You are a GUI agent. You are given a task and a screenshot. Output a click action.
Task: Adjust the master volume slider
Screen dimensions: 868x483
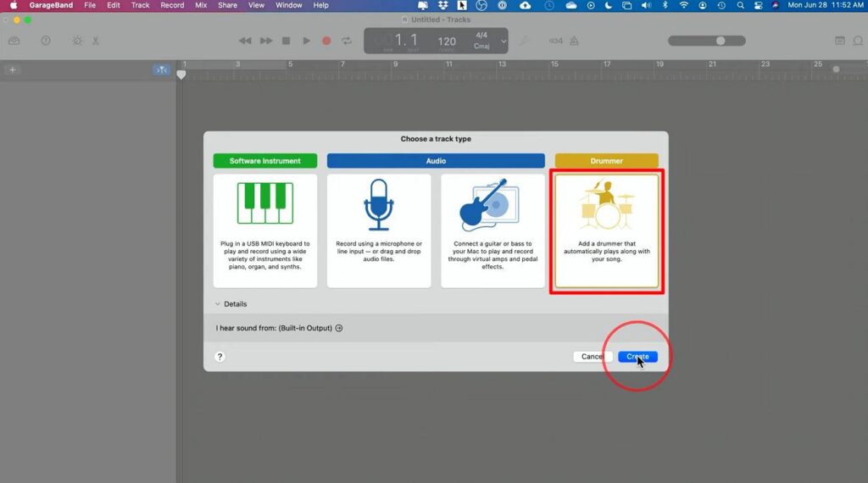pos(721,41)
